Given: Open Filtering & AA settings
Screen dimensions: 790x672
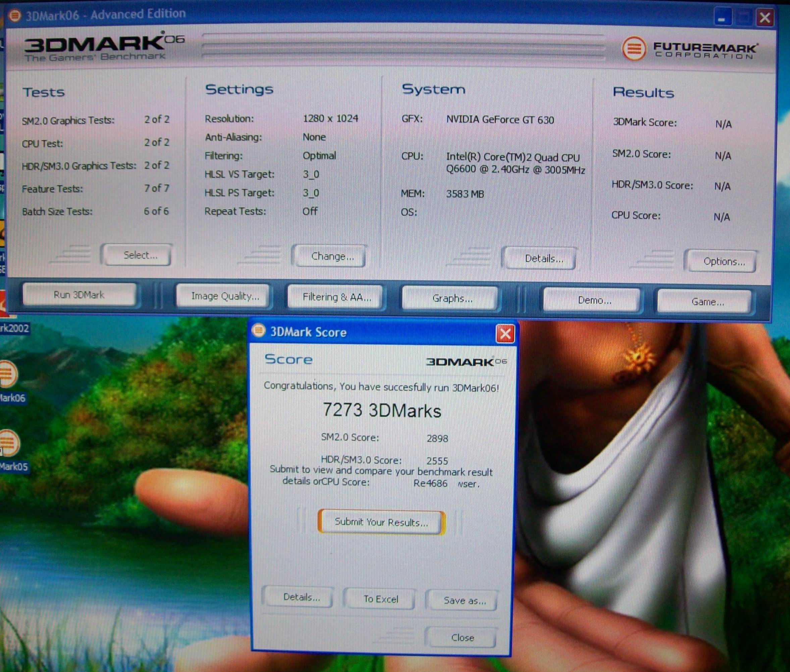Looking at the screenshot, I should 335,297.
